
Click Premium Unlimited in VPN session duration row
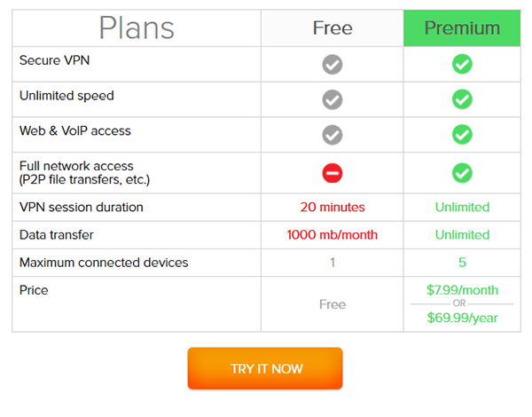coord(462,207)
